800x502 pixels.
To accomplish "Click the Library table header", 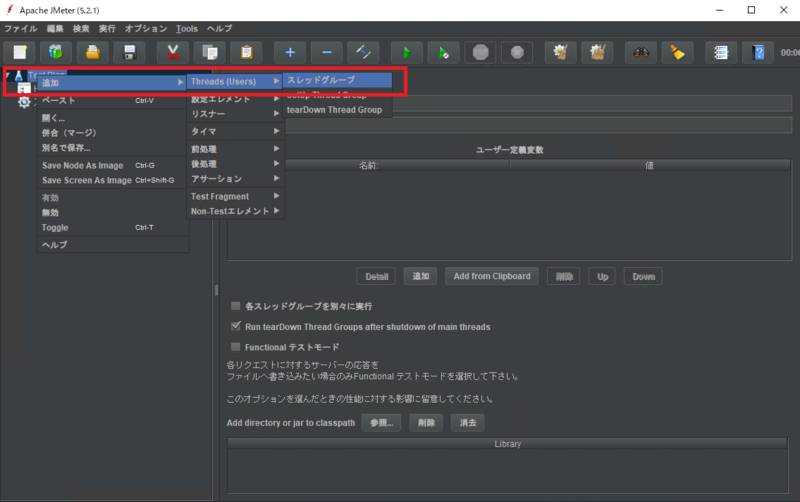I will click(508, 444).
